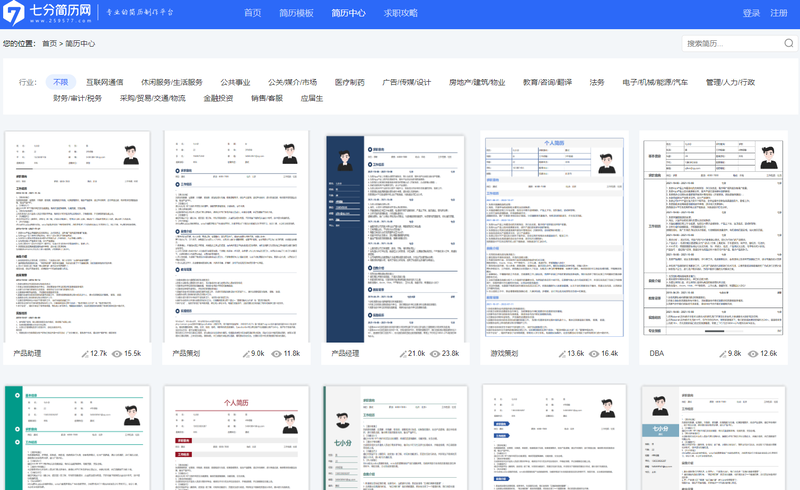Open the DBA resume thumbnail
This screenshot has width=800, height=490.
click(x=713, y=237)
